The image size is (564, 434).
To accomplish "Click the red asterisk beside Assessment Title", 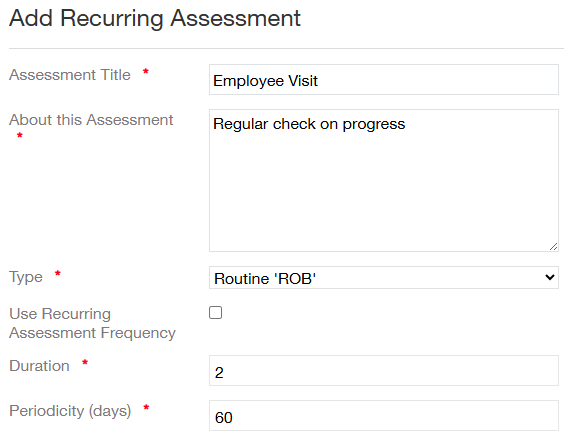I will tap(146, 71).
